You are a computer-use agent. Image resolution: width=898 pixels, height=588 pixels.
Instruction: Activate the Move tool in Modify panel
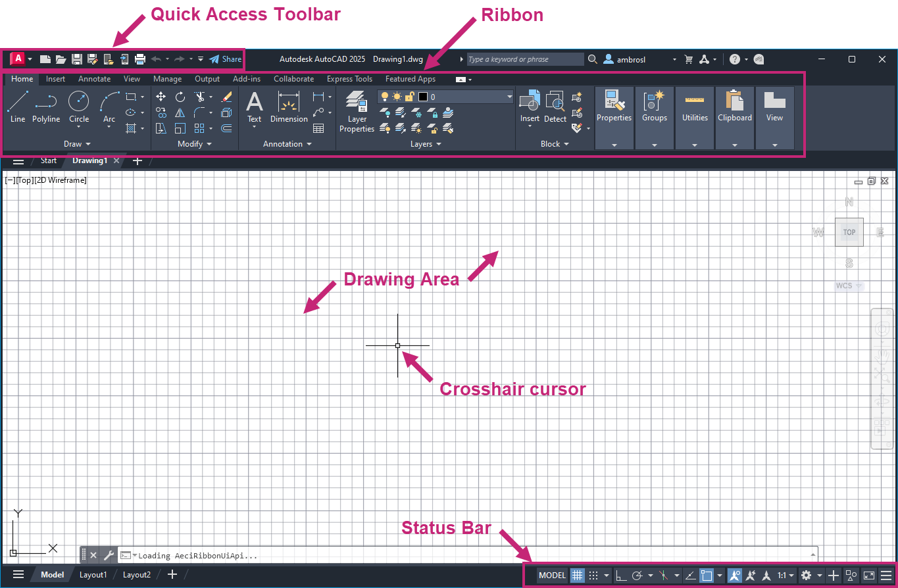click(161, 97)
